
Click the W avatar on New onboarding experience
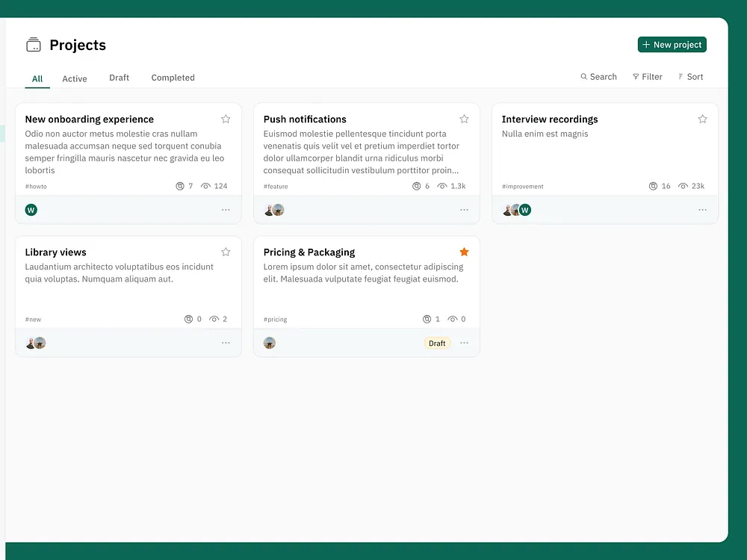31,210
